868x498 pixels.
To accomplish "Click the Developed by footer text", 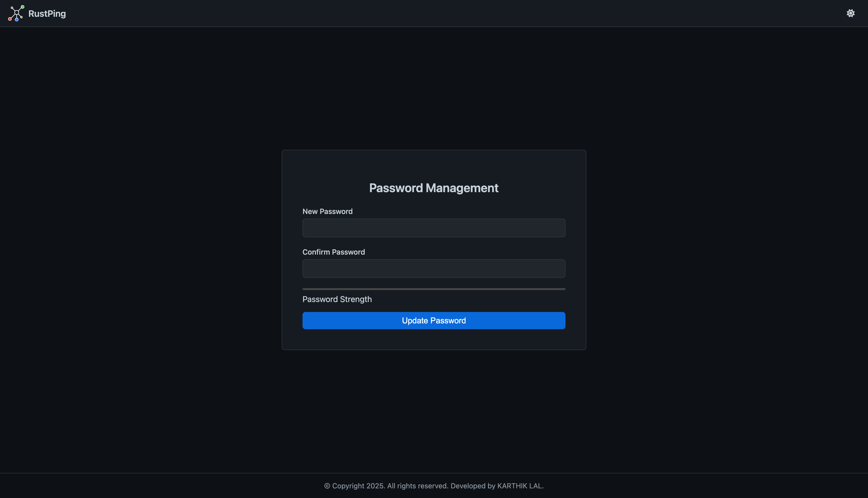I will 473,486.
